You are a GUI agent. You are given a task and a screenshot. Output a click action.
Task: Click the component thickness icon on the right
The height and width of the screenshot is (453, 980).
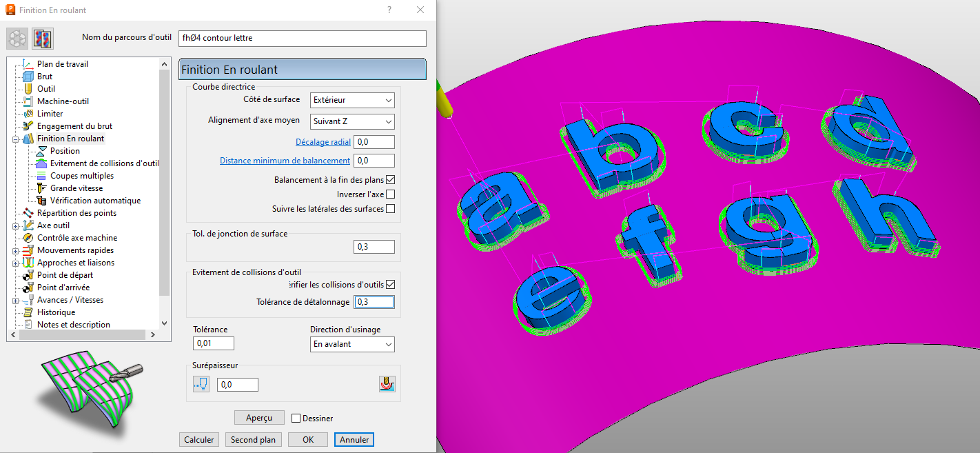(387, 384)
